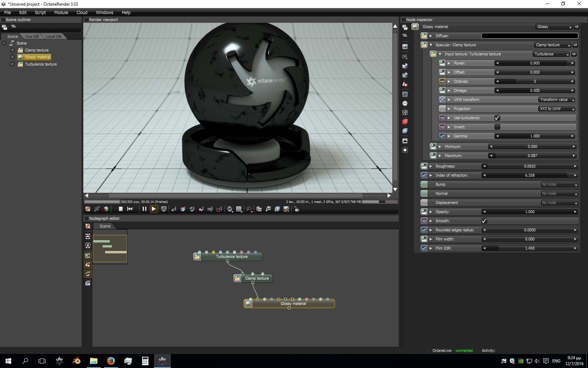
Task: Open the Module menu
Action: (61, 12)
